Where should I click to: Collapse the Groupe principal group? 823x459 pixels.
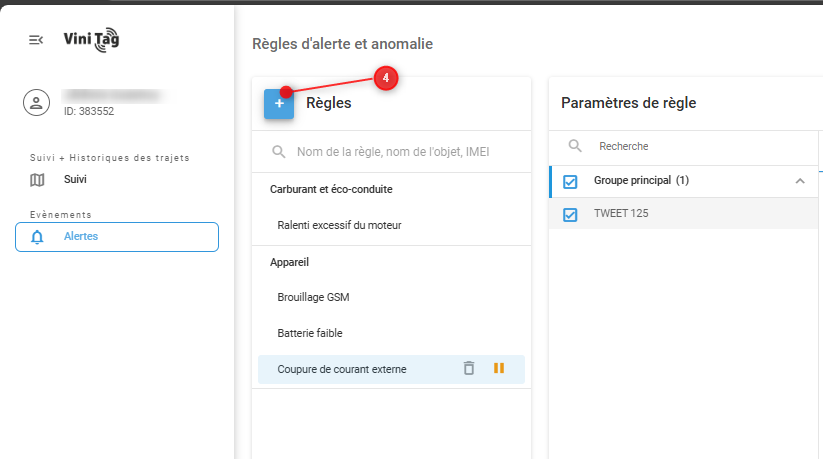click(799, 181)
